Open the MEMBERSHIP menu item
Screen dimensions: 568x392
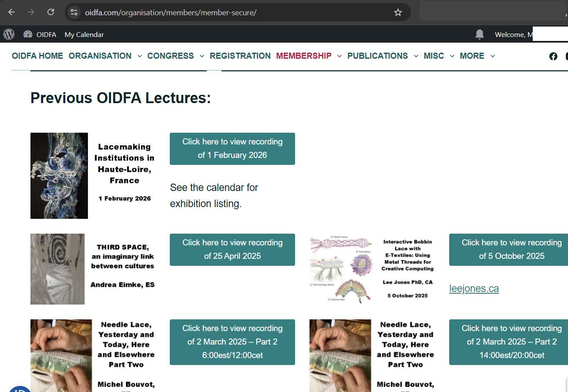tap(304, 56)
